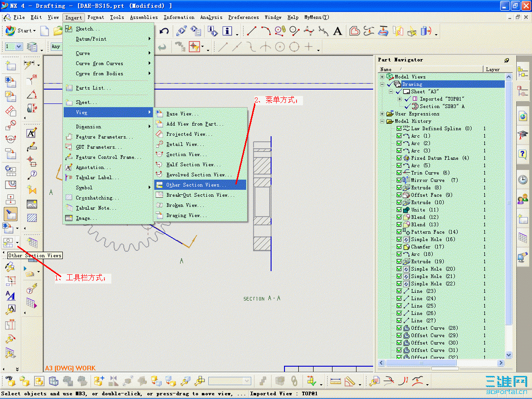This screenshot has width=532, height=399.
Task: Uncheck Pattern Face (14) feature
Action: point(399,232)
